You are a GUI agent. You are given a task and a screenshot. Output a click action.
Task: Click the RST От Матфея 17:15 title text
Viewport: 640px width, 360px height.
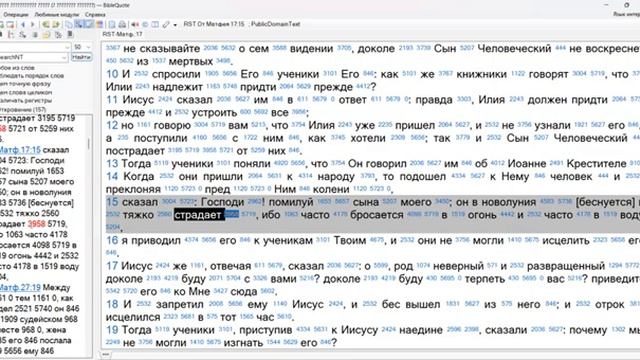click(213, 24)
